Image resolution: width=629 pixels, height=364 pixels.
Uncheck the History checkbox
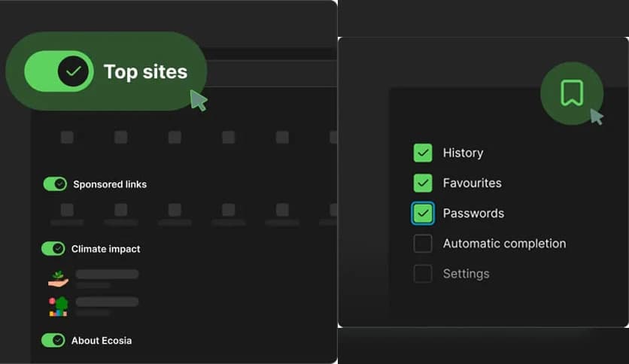[x=423, y=153]
